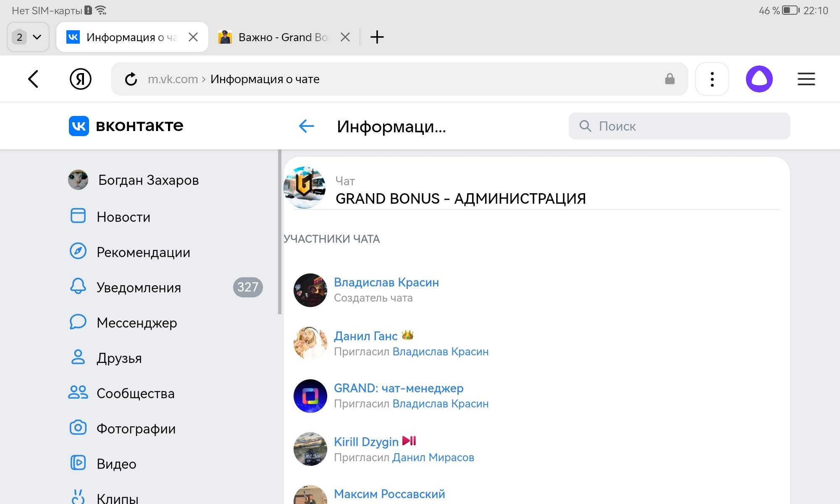Click the ВКонтакте logo
Screen dimensions: 840x504
click(126, 126)
